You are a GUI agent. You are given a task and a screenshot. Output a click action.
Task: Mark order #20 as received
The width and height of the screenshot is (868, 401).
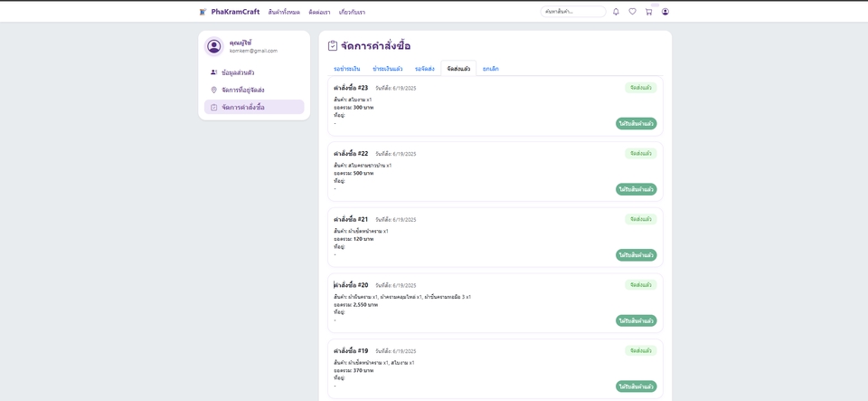636,320
